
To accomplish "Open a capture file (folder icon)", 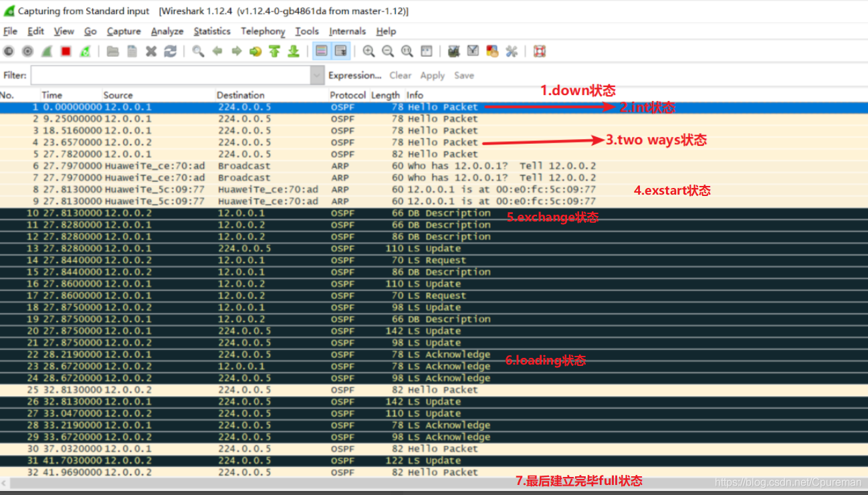I will pos(113,52).
